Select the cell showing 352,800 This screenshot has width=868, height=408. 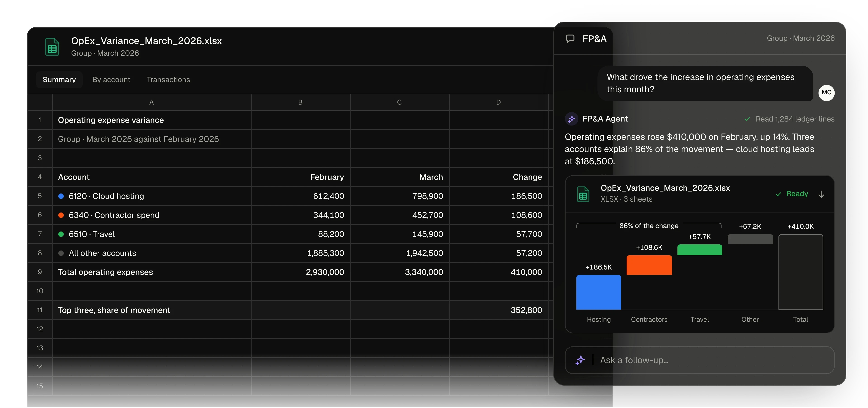click(499, 310)
